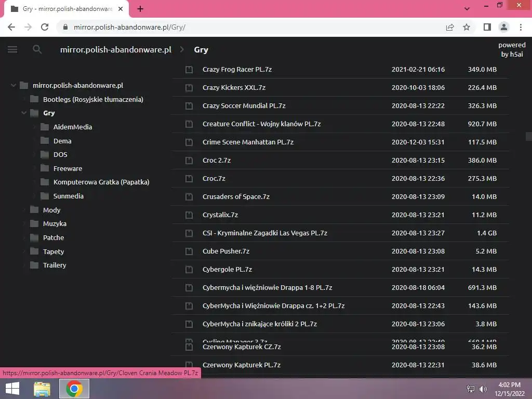This screenshot has height=399, width=532.
Task: Download Croc.7z file
Action: click(x=214, y=179)
